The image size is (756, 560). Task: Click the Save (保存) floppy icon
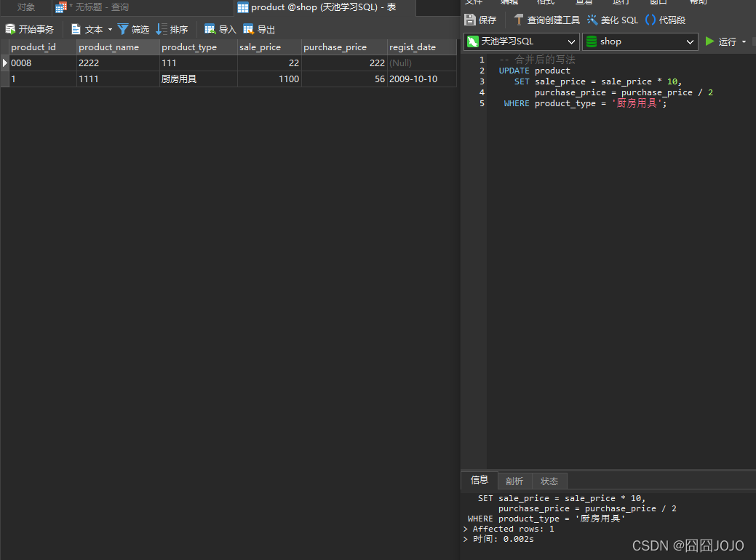tap(469, 20)
